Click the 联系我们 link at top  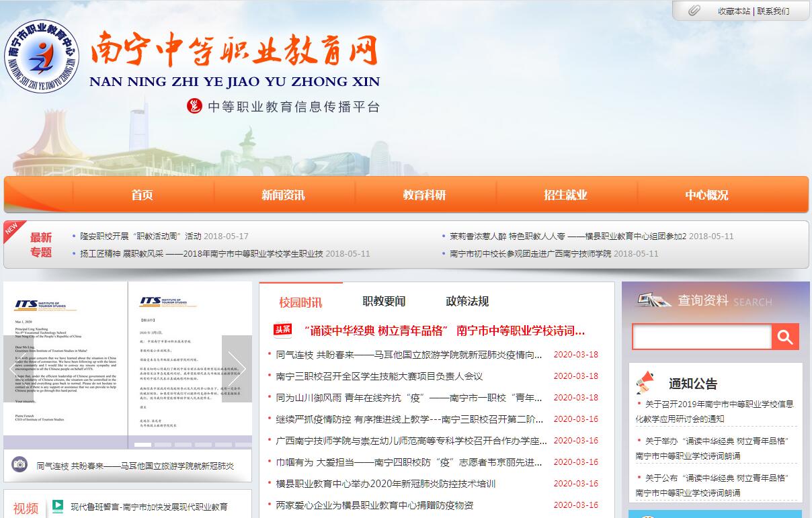pyautogui.click(x=773, y=11)
